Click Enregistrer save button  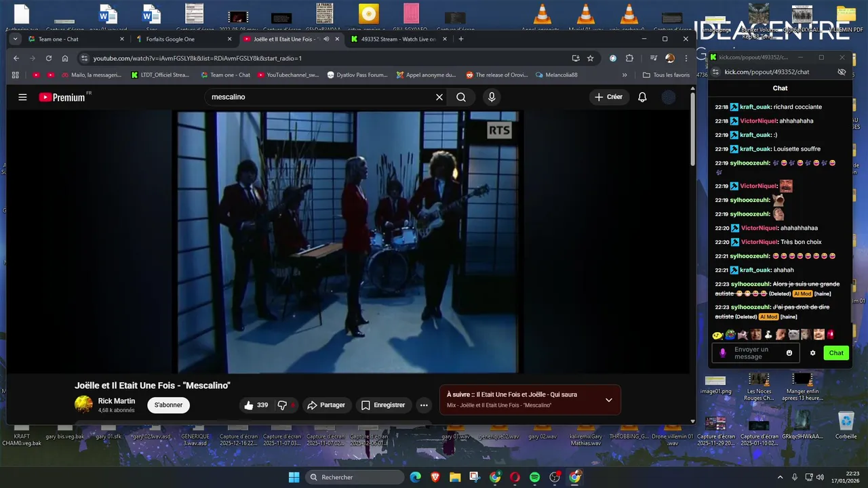coord(383,405)
